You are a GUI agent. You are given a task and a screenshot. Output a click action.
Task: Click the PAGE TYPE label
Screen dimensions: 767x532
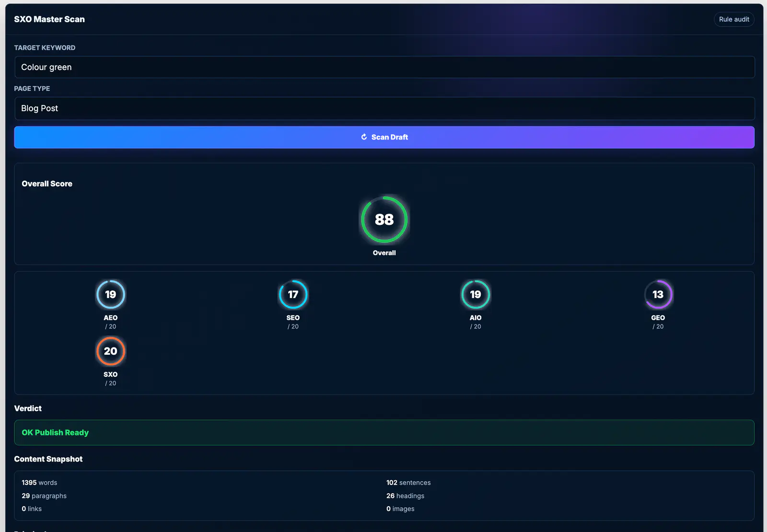point(32,88)
